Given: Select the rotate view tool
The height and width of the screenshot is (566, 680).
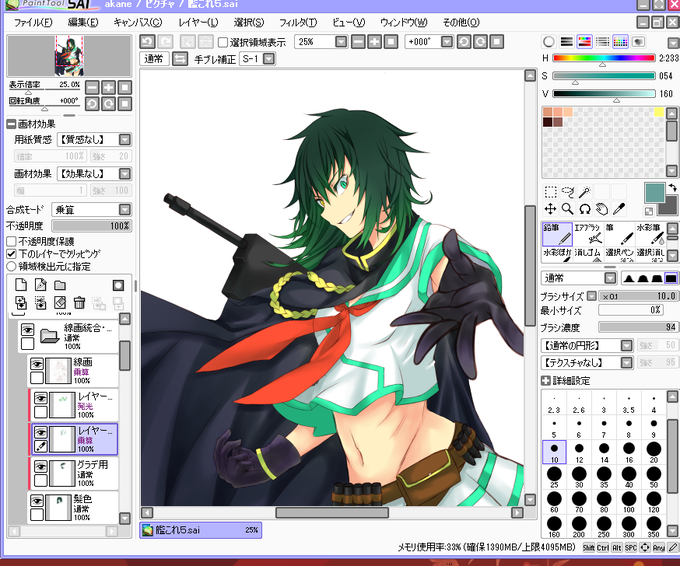Looking at the screenshot, I should [x=585, y=209].
